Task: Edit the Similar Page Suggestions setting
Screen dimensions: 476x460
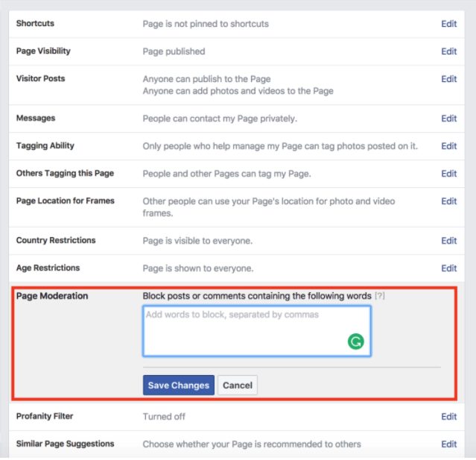Action: click(448, 444)
